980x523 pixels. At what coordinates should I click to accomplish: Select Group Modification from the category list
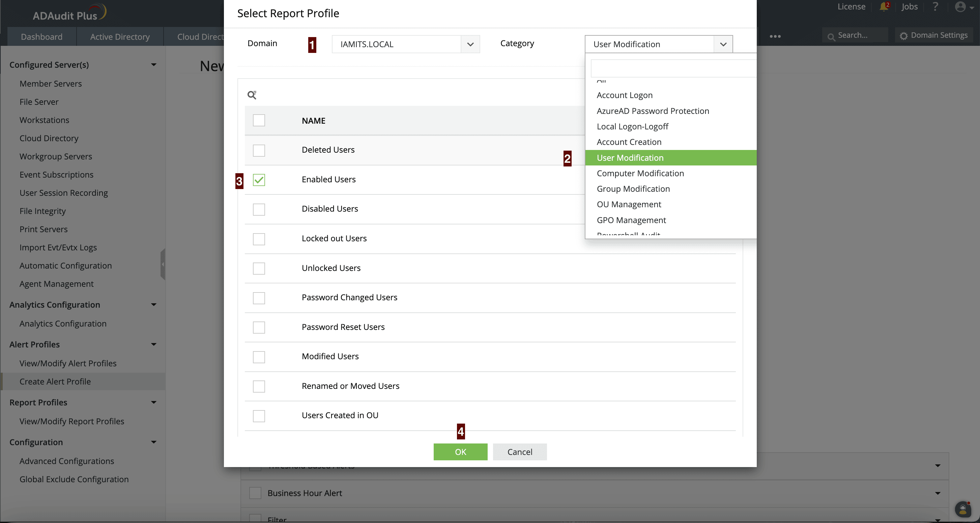[x=633, y=189]
